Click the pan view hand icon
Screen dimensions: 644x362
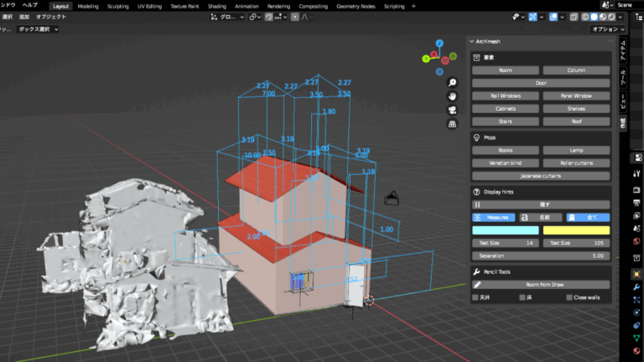click(452, 96)
